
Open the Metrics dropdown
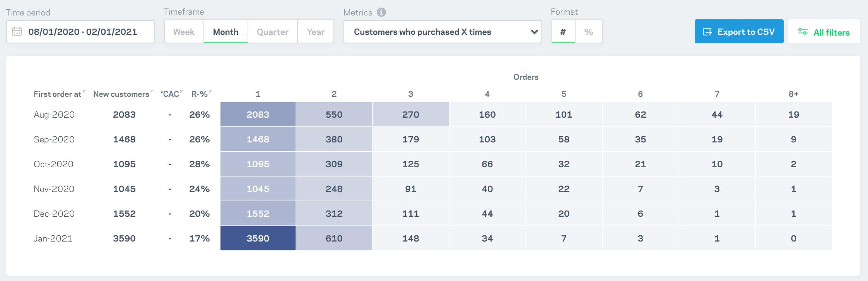click(x=442, y=32)
